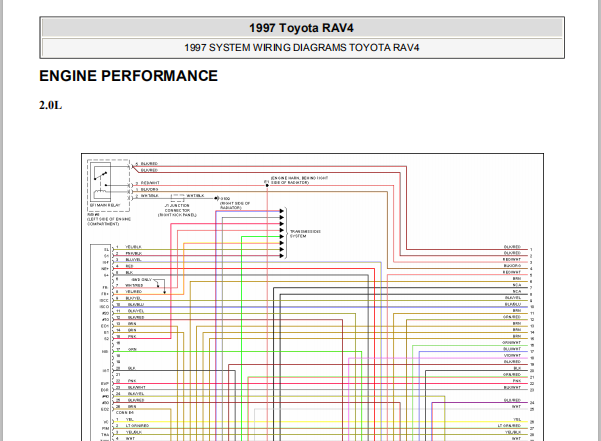The width and height of the screenshot is (601, 441).
Task: Click 'RED/WHT' label at relay pin 3
Action: click(150, 183)
